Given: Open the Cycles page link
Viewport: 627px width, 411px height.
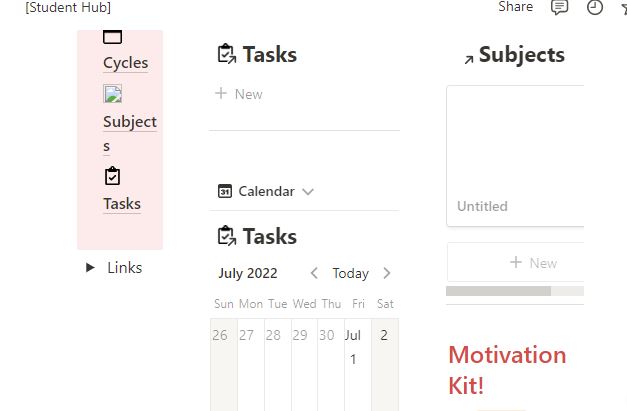Looking at the screenshot, I should 125,62.
